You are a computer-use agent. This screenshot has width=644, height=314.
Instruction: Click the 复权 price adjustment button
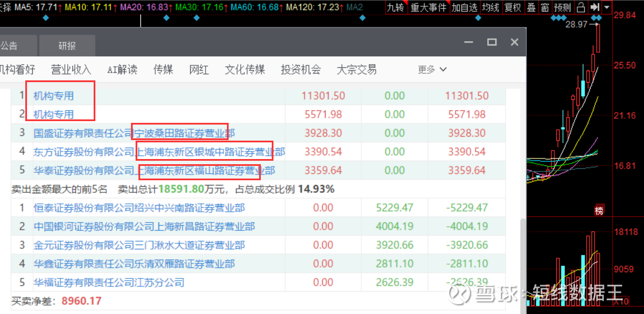coord(512,7)
